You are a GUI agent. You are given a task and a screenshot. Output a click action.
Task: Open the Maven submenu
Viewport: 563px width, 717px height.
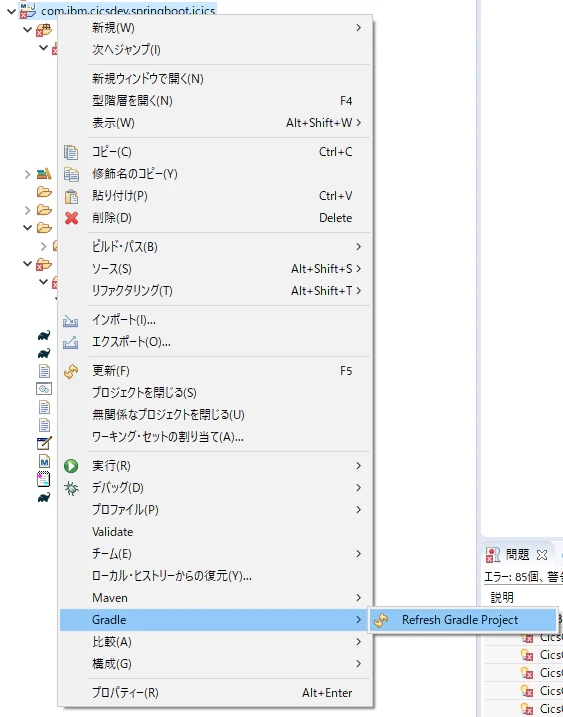(215, 598)
